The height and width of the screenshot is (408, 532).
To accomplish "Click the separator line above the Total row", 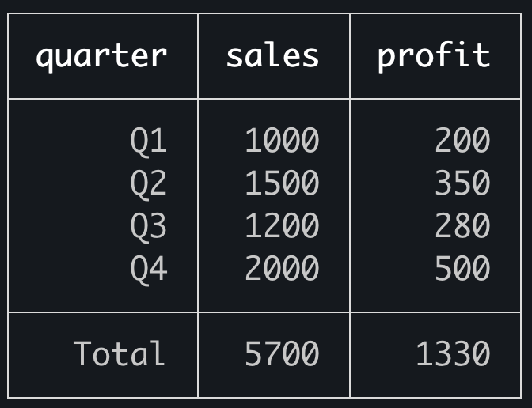I will tap(265, 312).
